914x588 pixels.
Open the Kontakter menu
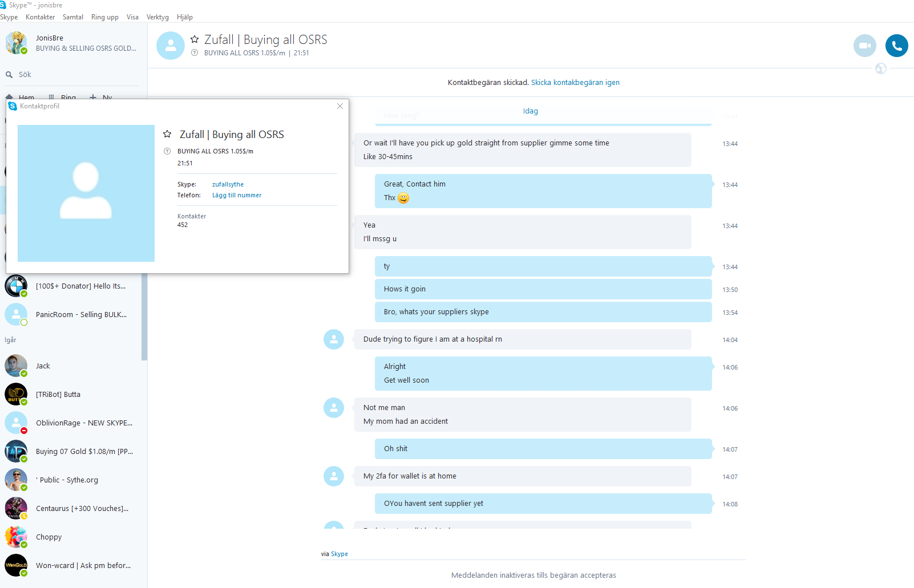41,17
